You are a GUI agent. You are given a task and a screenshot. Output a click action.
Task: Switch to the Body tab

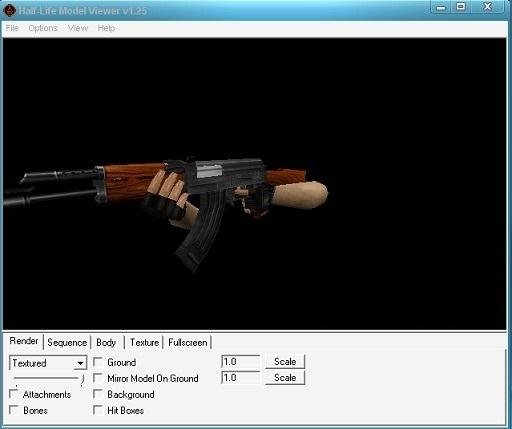106,343
